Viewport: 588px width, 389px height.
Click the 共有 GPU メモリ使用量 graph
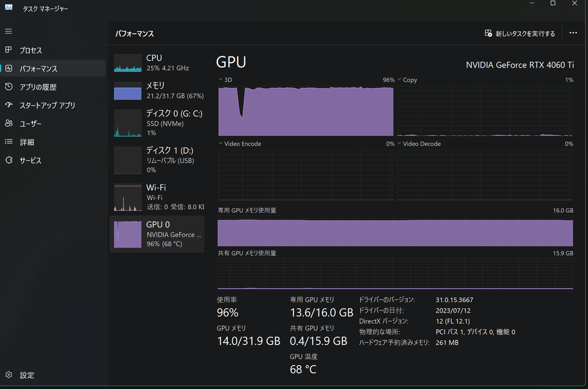point(395,273)
